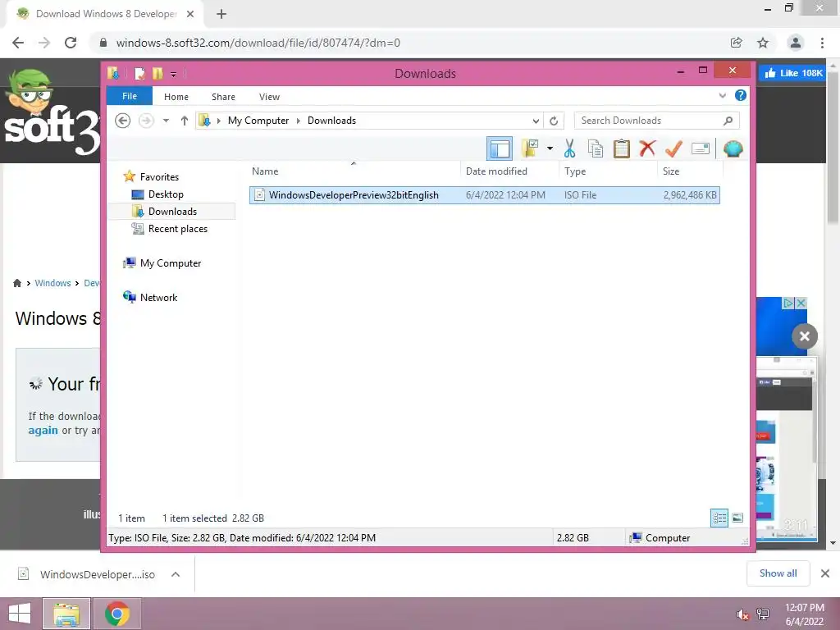Image resolution: width=840 pixels, height=630 pixels.
Task: Click My Computer in the address path
Action: 258,121
